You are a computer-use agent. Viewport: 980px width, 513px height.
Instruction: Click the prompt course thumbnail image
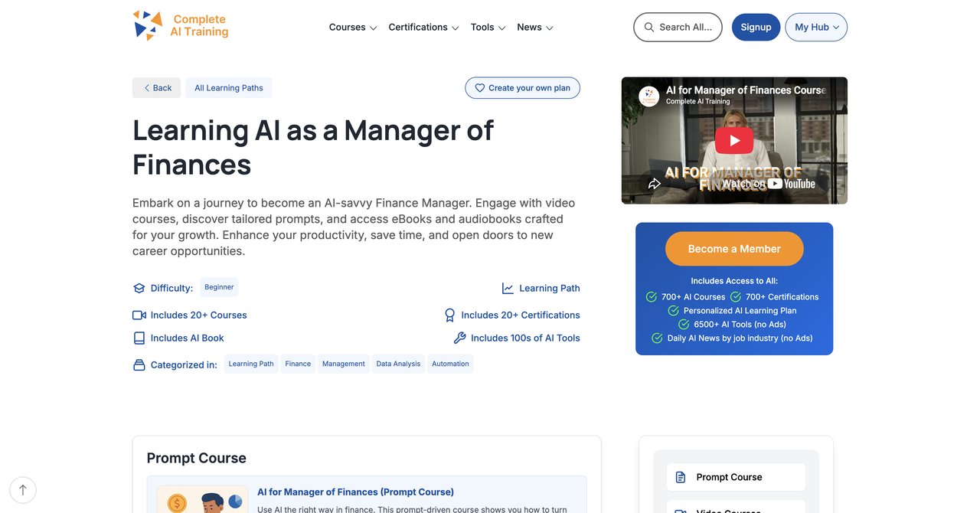(x=202, y=499)
